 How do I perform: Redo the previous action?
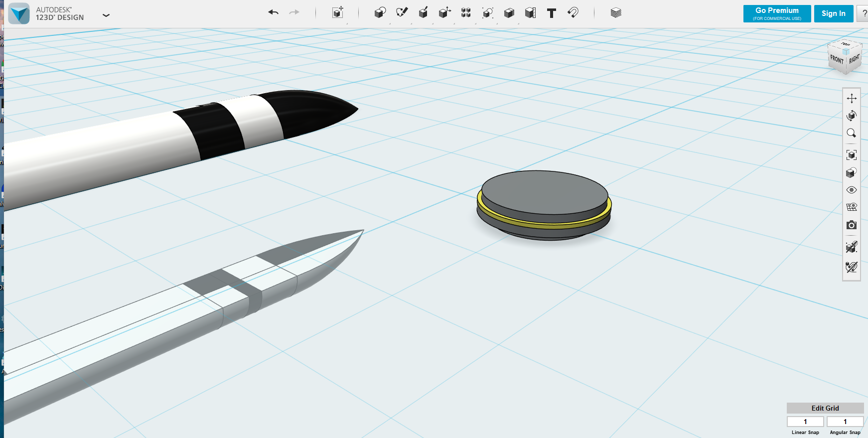click(294, 12)
